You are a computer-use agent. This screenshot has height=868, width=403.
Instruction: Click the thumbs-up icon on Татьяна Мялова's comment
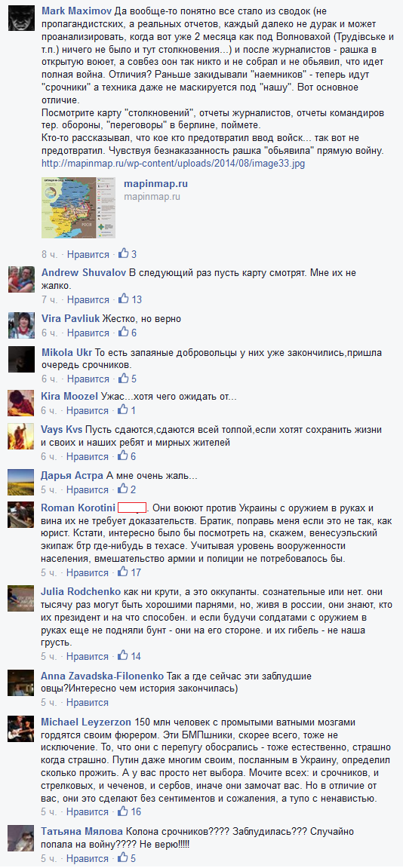pos(124,859)
